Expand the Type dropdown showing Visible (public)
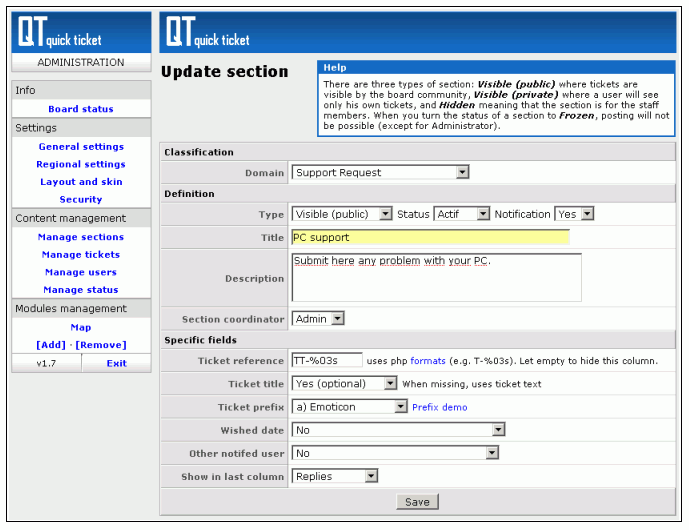 pos(342,214)
